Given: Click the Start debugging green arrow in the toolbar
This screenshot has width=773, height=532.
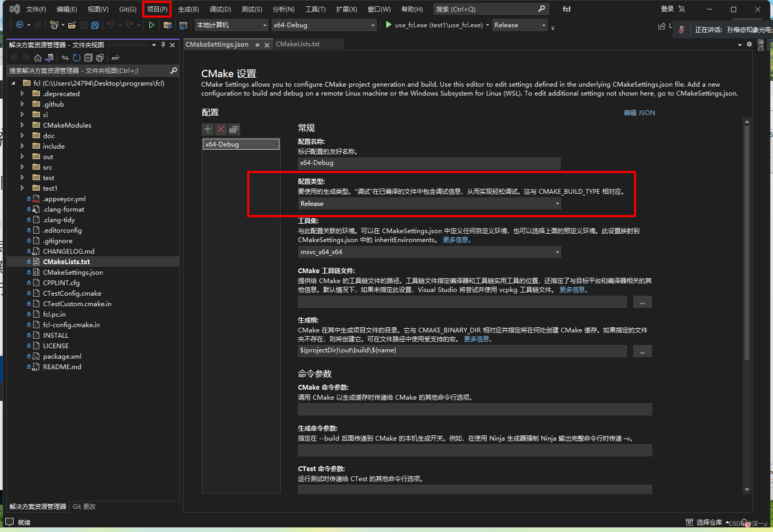Looking at the screenshot, I should tap(152, 25).
